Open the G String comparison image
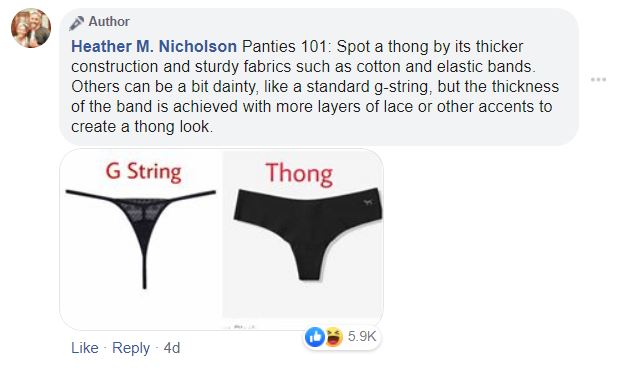617x372 pixels. pyautogui.click(x=141, y=240)
